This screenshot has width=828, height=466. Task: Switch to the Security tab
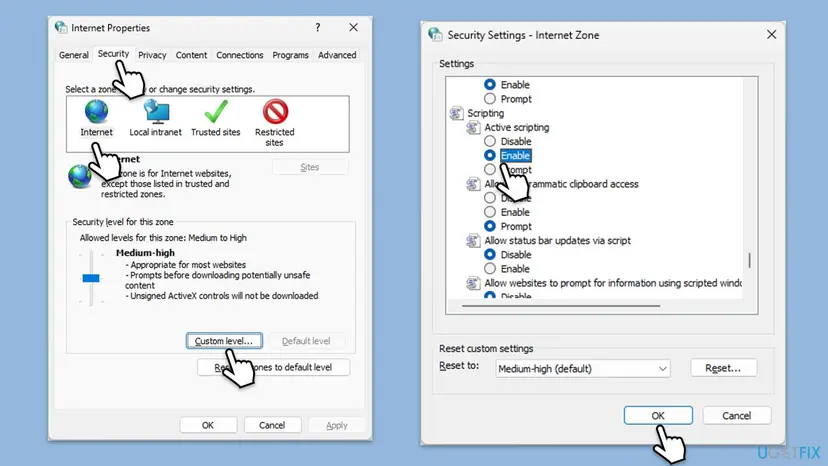point(113,54)
